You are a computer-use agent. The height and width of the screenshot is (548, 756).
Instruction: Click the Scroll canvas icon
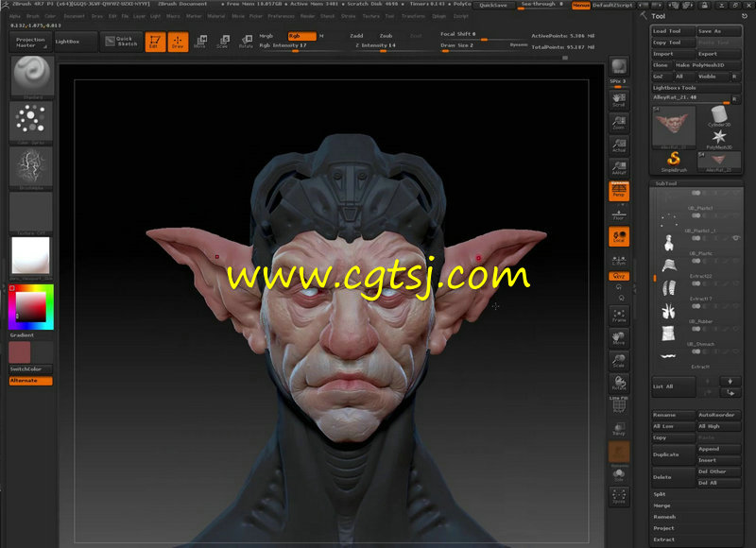click(x=619, y=100)
